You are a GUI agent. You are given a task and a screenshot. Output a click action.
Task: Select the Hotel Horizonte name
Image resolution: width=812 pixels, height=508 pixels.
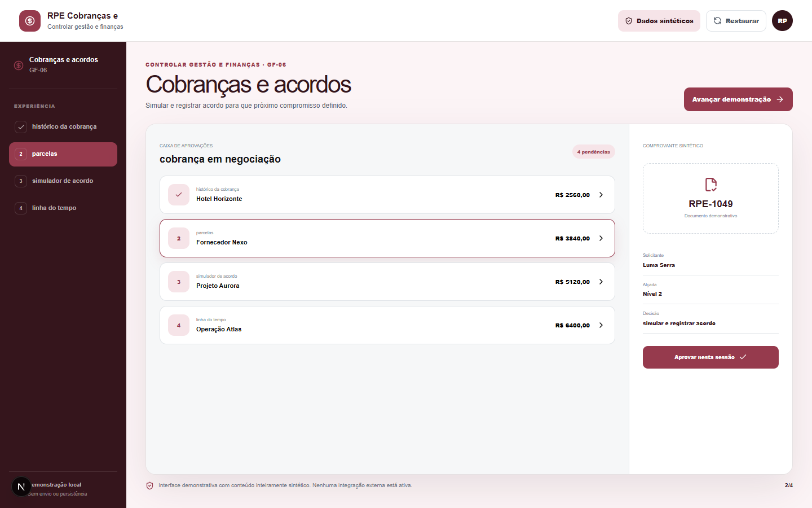tap(219, 199)
